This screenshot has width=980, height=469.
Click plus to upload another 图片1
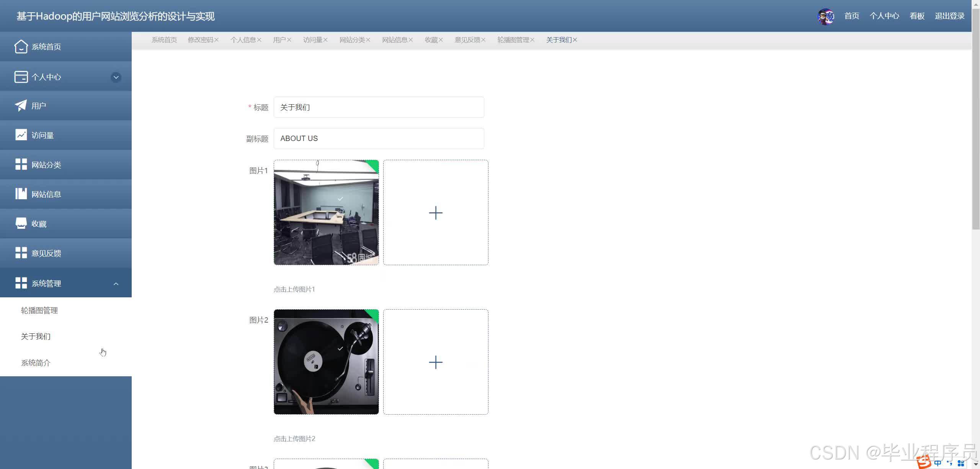(435, 213)
